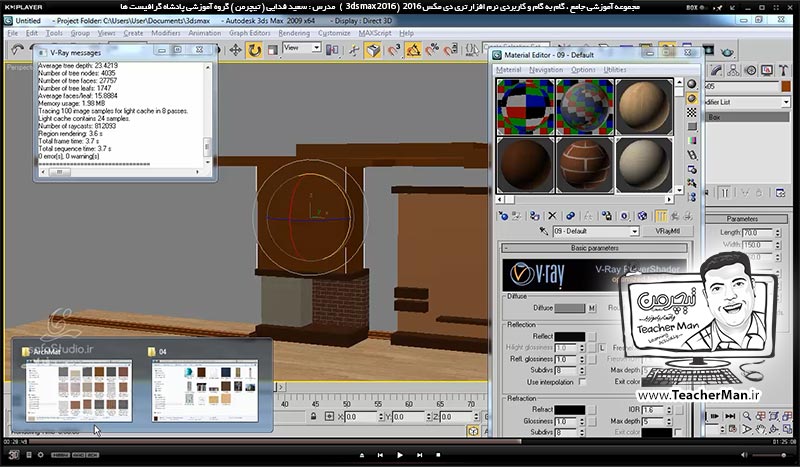Open Navigation menu in Material Editor
Viewport: 800px width, 467px height.
pos(546,70)
